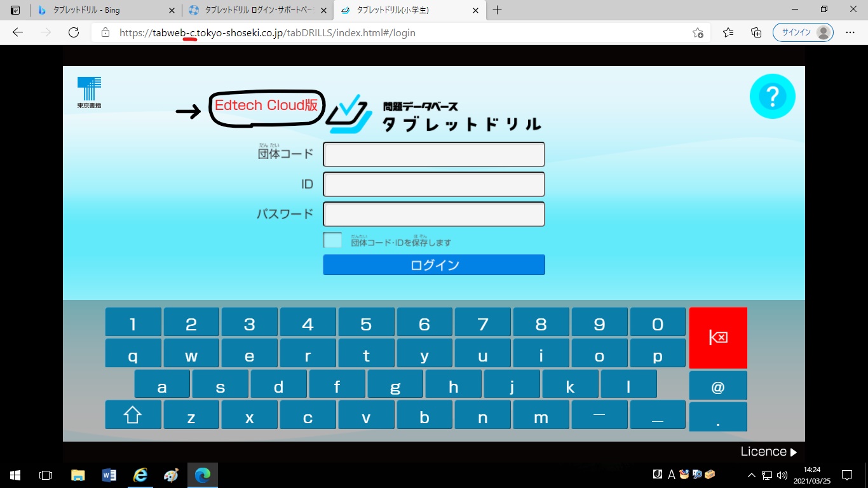Screen dimensions: 868x488
Task: Open browser settings ellipsis menu
Action: pyautogui.click(x=850, y=32)
